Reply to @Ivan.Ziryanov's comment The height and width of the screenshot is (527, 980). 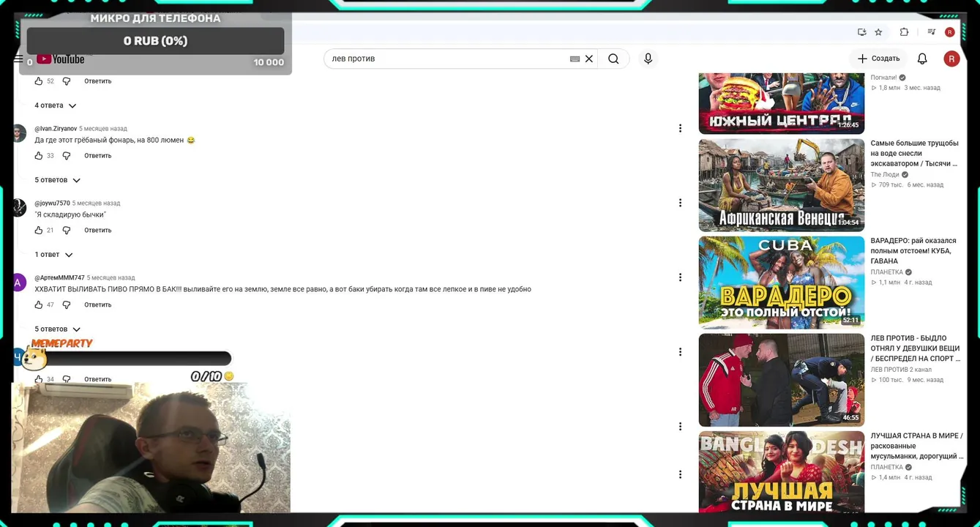click(97, 156)
